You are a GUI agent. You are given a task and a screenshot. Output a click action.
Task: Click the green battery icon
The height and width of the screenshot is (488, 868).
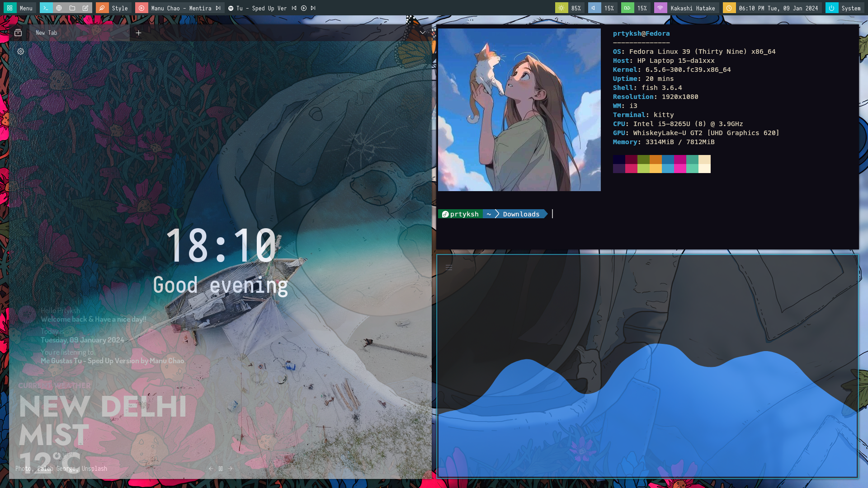click(627, 8)
